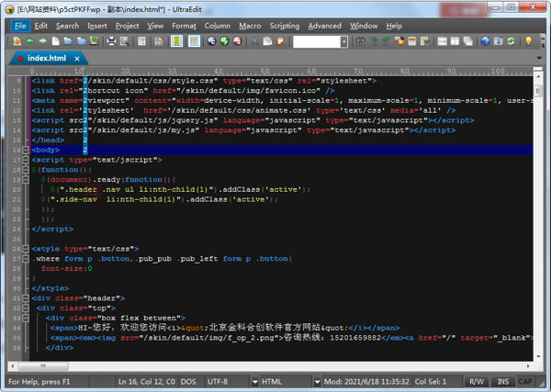The width and height of the screenshot is (551, 392).
Task: Click the scroll down arrow of vertical scrollbar
Action: tap(538, 356)
